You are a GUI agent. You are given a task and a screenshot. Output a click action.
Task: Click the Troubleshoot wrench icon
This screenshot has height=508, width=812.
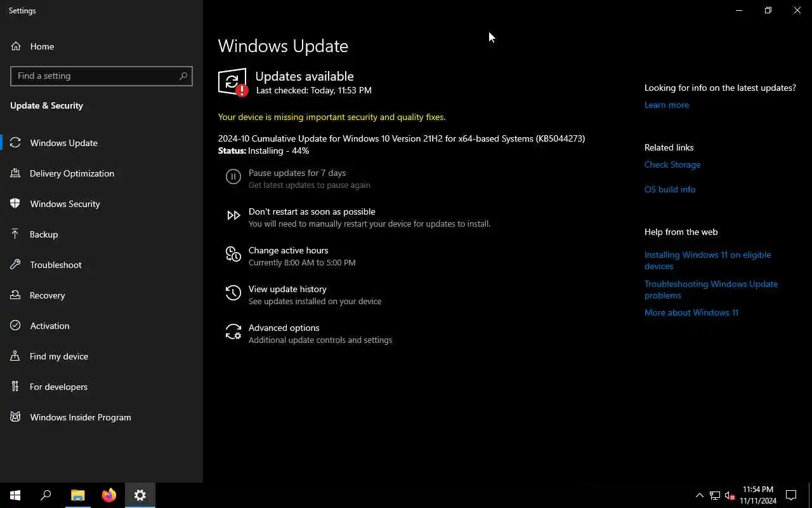pos(16,265)
